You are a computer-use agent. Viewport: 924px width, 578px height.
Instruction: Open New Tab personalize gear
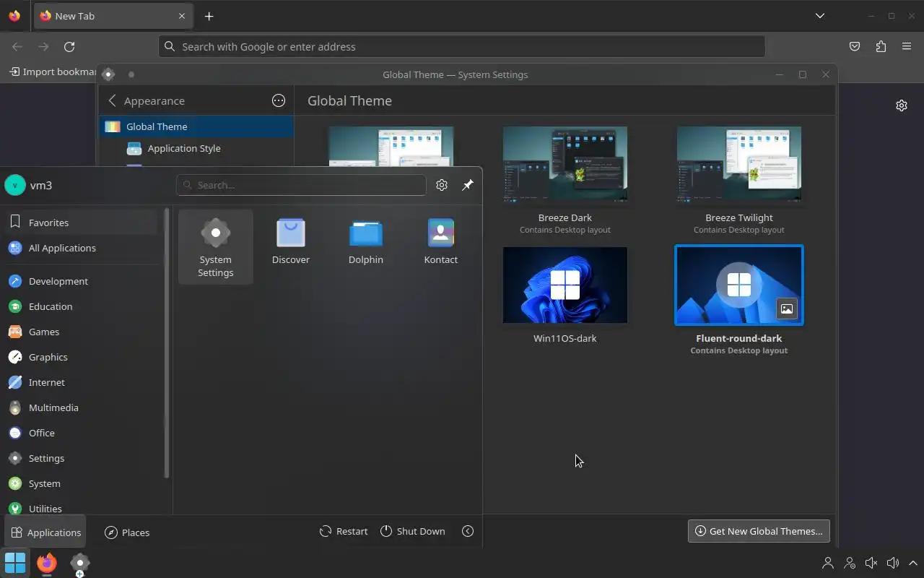[x=902, y=105]
